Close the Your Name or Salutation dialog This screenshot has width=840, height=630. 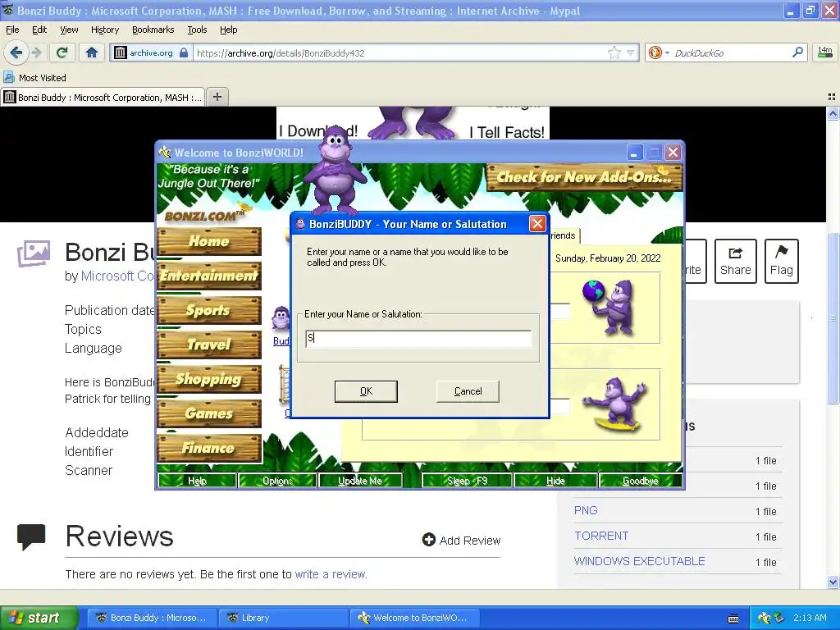coord(537,223)
